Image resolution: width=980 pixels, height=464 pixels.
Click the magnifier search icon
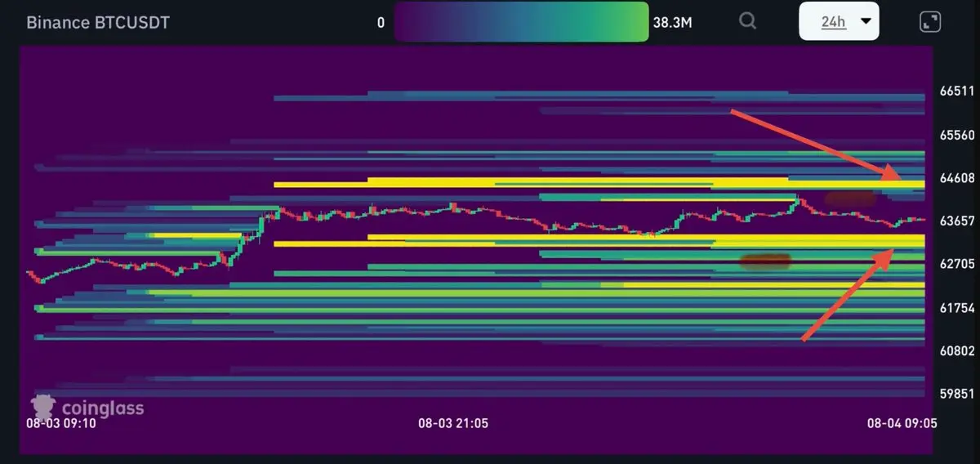click(747, 21)
